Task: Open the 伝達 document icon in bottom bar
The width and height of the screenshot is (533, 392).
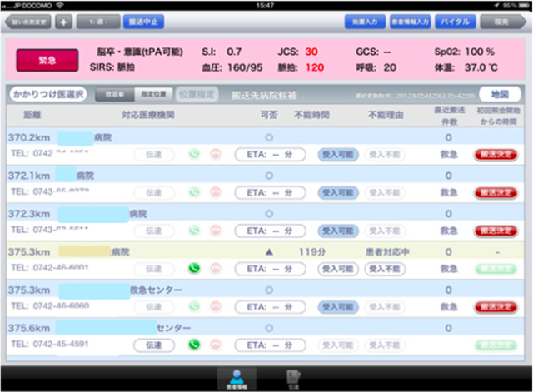Action: [293, 377]
